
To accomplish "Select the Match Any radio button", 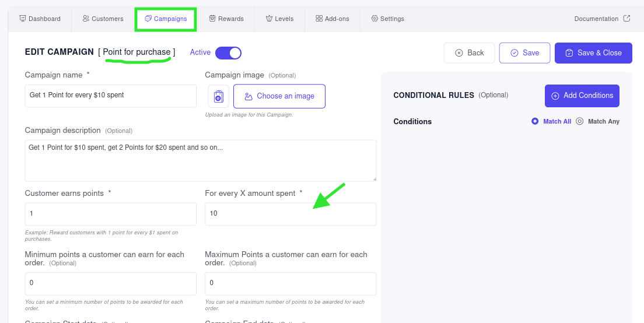I will (x=580, y=121).
